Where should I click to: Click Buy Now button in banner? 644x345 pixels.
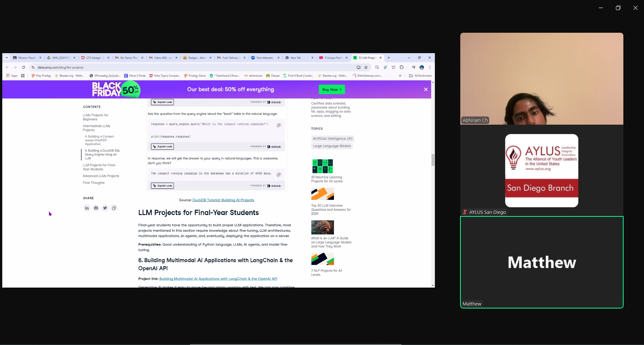(332, 89)
